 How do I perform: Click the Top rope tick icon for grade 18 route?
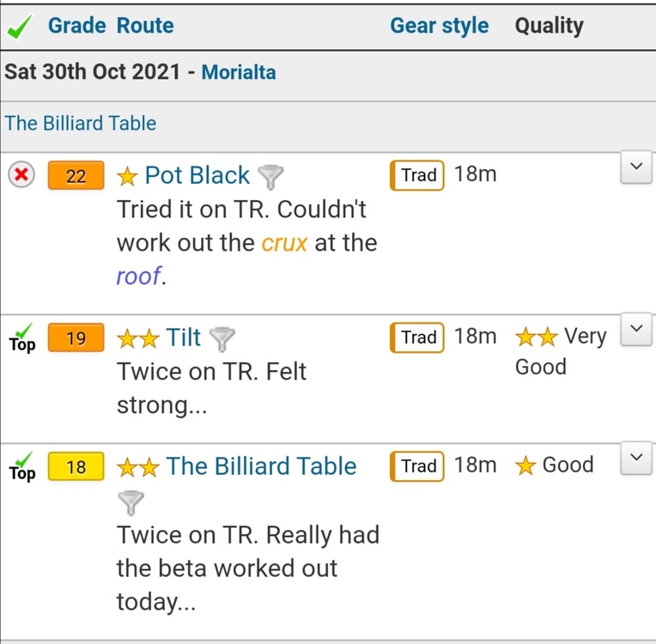(x=22, y=467)
